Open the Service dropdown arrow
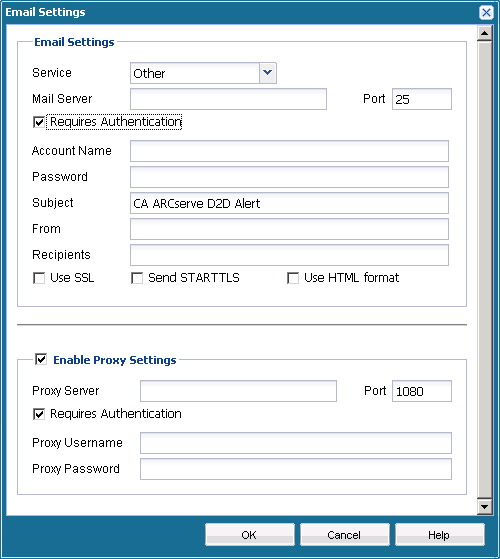 click(268, 73)
